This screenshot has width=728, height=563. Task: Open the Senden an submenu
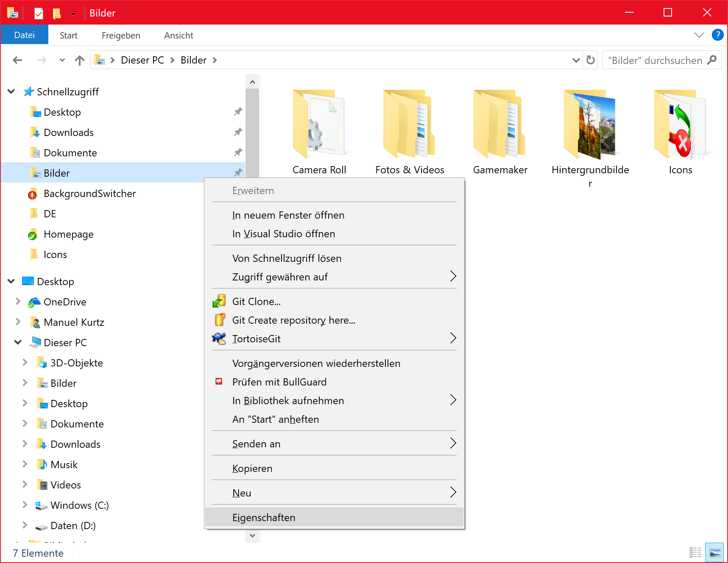(334, 444)
